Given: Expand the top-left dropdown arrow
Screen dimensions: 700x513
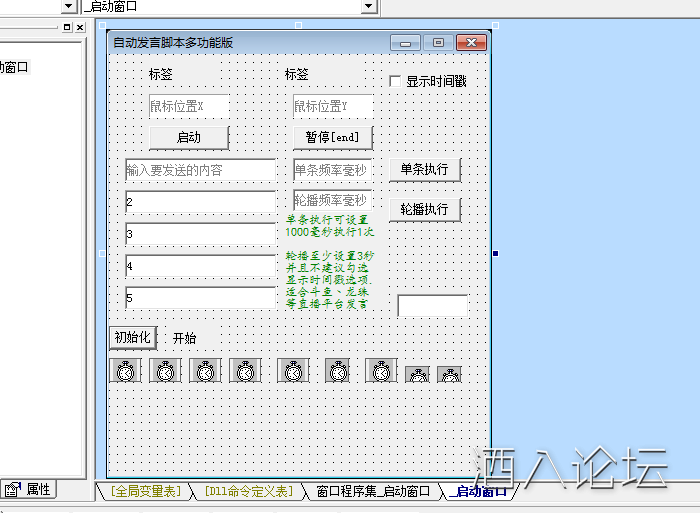Looking at the screenshot, I should [69, 7].
